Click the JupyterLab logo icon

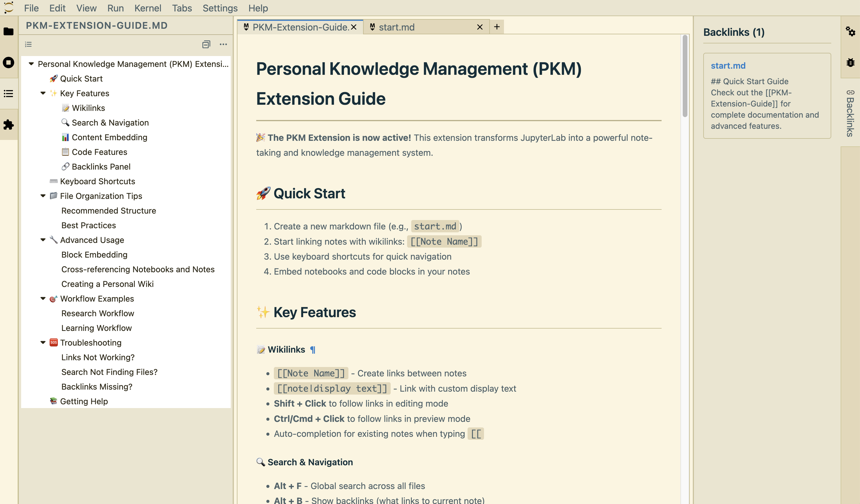click(9, 8)
